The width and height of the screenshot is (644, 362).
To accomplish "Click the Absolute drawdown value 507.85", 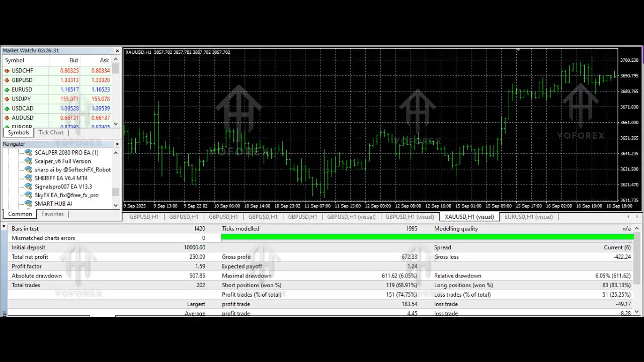I will coord(197,276).
